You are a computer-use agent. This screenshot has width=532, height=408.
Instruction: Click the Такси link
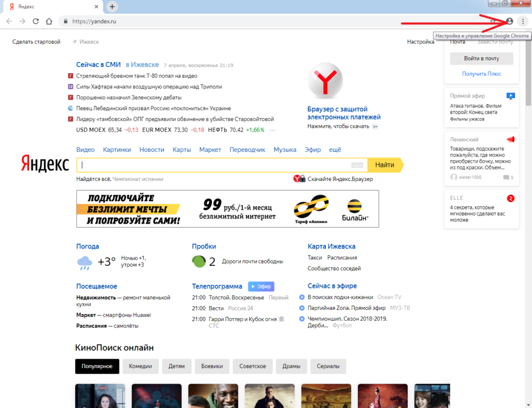pyautogui.click(x=314, y=258)
